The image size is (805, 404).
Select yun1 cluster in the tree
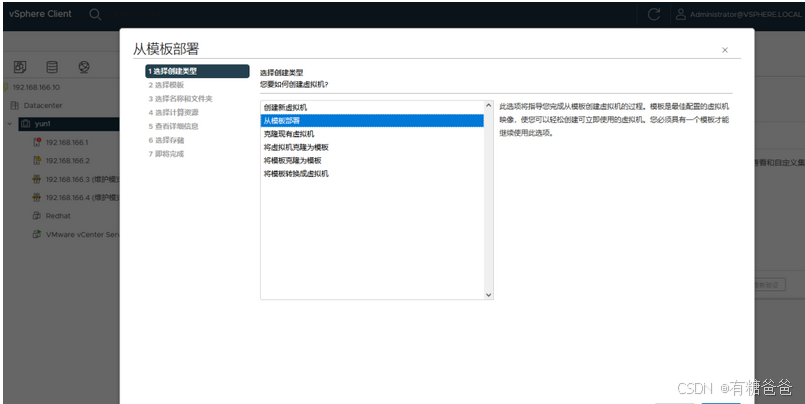point(42,124)
